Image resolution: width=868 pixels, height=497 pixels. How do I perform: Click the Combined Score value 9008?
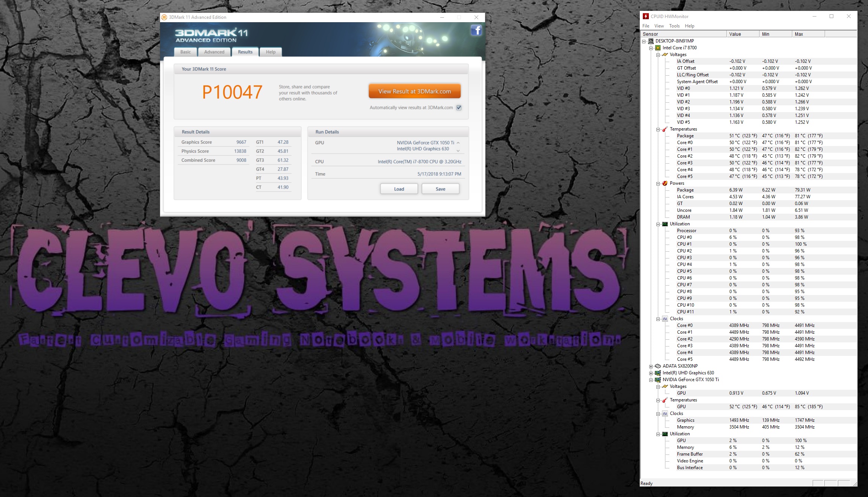pyautogui.click(x=241, y=160)
